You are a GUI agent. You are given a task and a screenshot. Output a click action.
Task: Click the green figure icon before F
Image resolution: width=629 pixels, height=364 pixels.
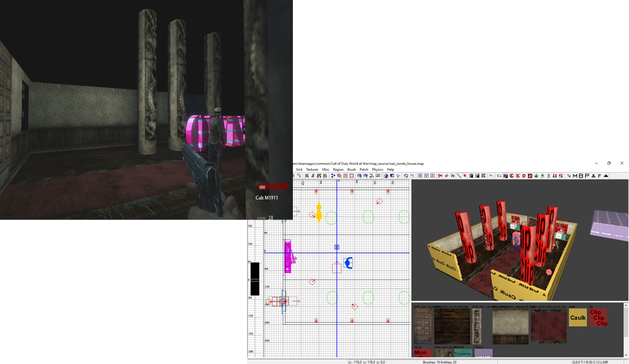[x=594, y=175]
